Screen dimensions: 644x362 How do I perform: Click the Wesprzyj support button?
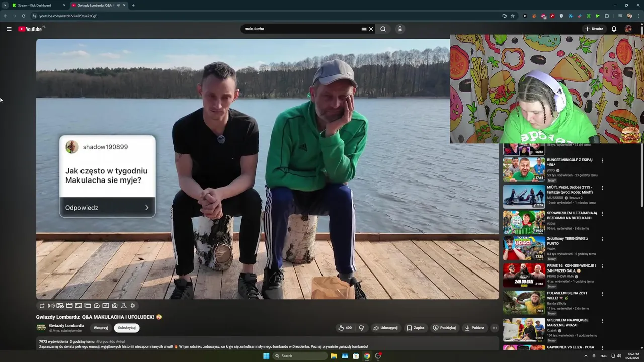click(101, 328)
